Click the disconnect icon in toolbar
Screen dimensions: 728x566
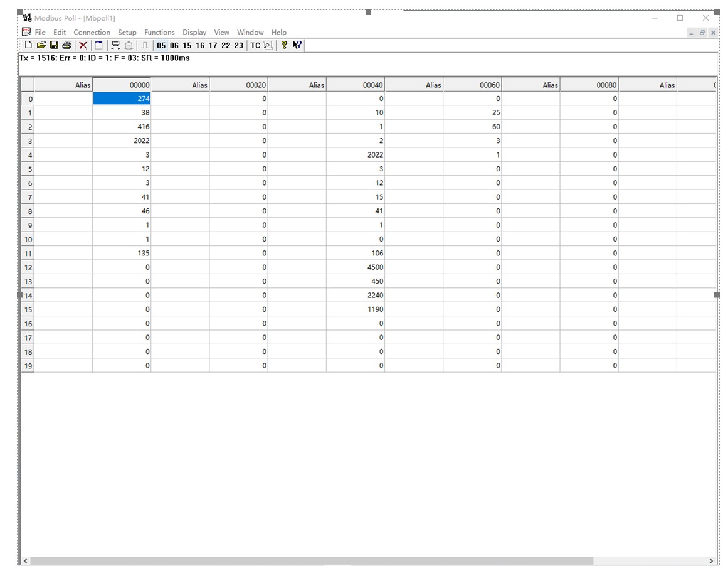129,45
